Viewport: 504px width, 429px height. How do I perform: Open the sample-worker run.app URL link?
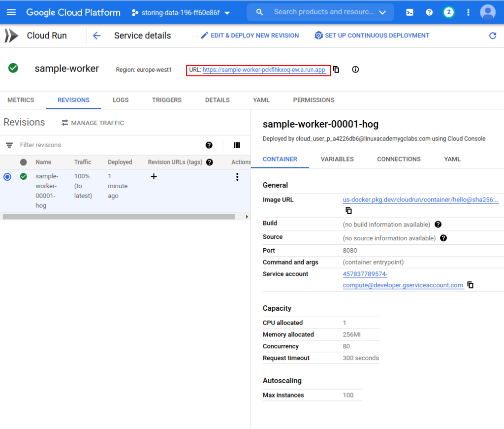click(x=264, y=70)
